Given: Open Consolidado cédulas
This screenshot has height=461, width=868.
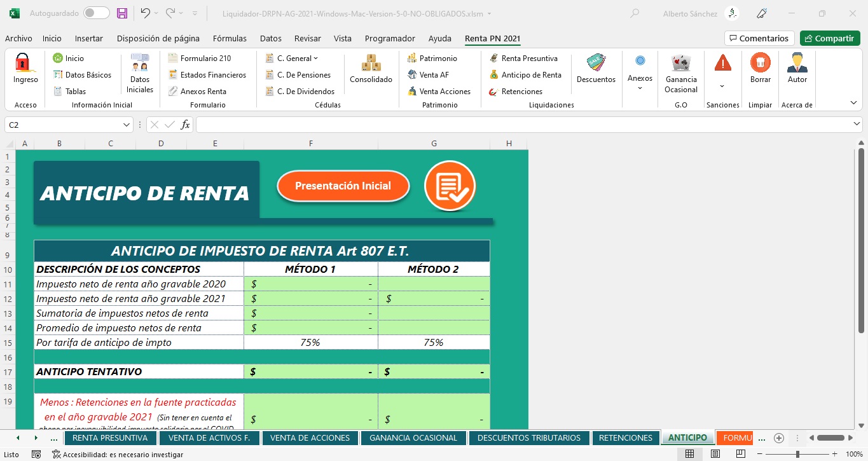Looking at the screenshot, I should click(371, 69).
